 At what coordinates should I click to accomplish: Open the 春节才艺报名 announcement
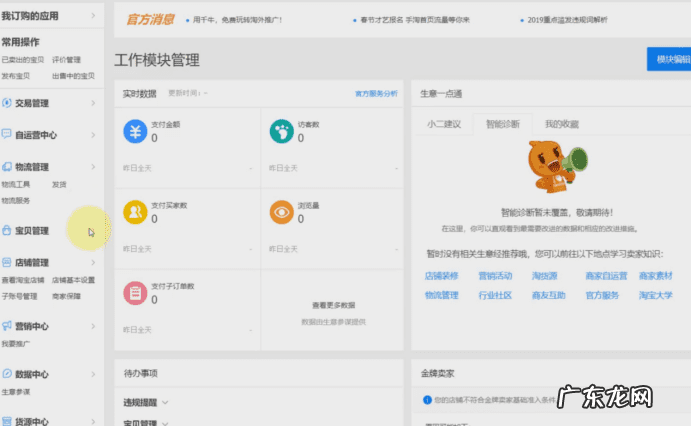(415, 20)
